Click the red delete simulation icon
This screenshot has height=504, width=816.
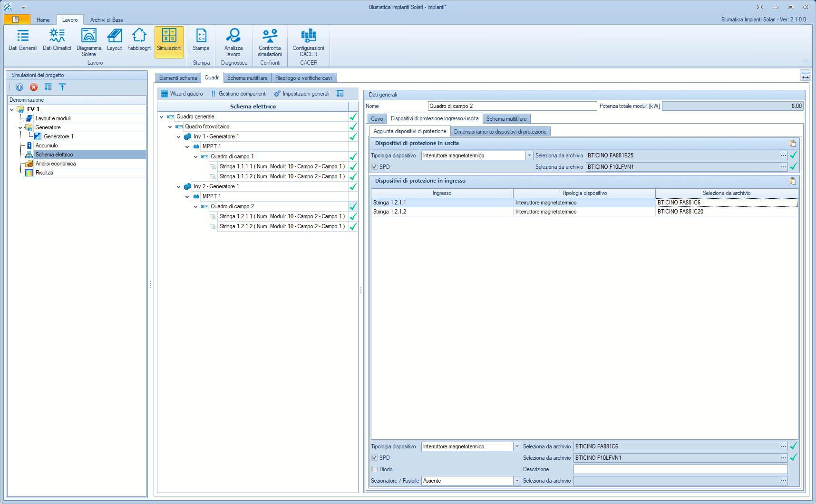[x=34, y=87]
